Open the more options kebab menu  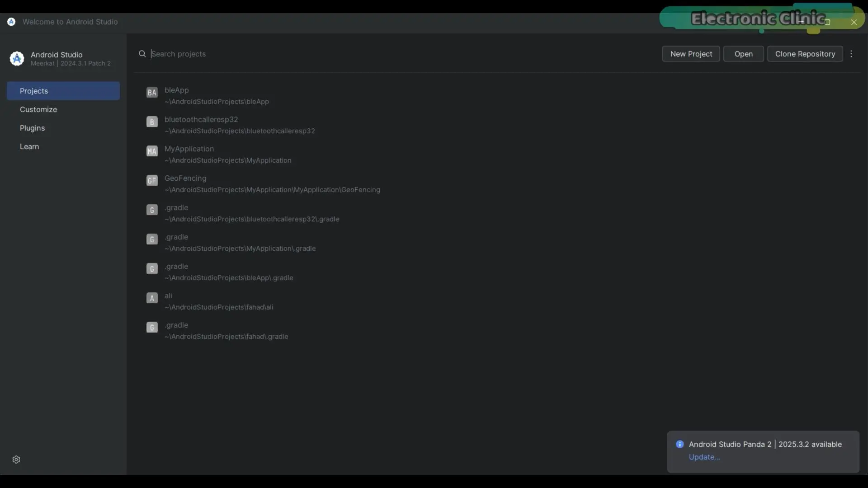click(x=851, y=54)
